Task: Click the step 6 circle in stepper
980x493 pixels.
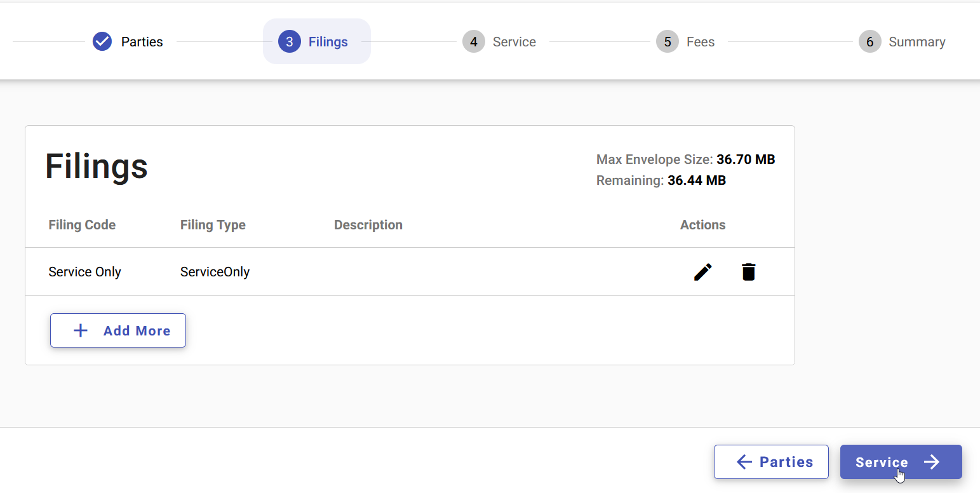Action: (869, 42)
